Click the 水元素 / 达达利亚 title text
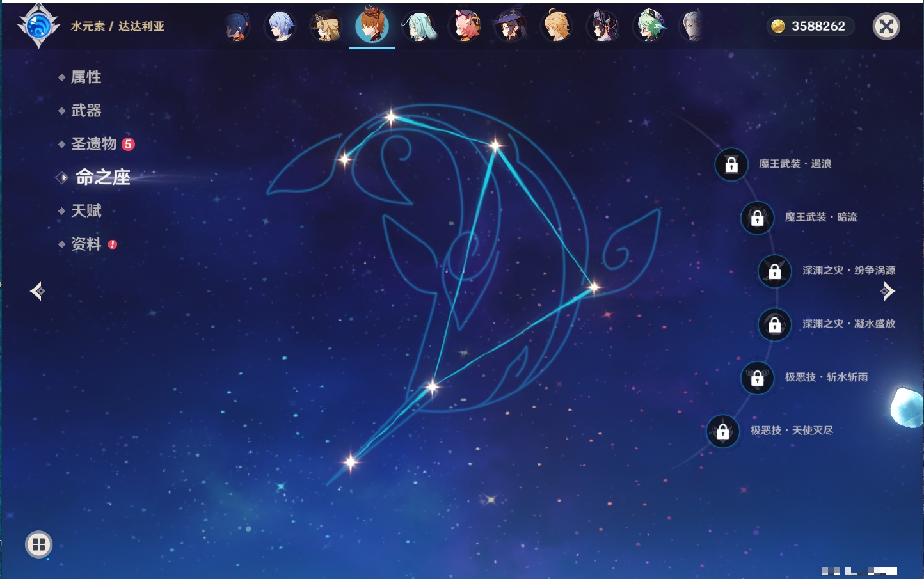 [x=118, y=26]
